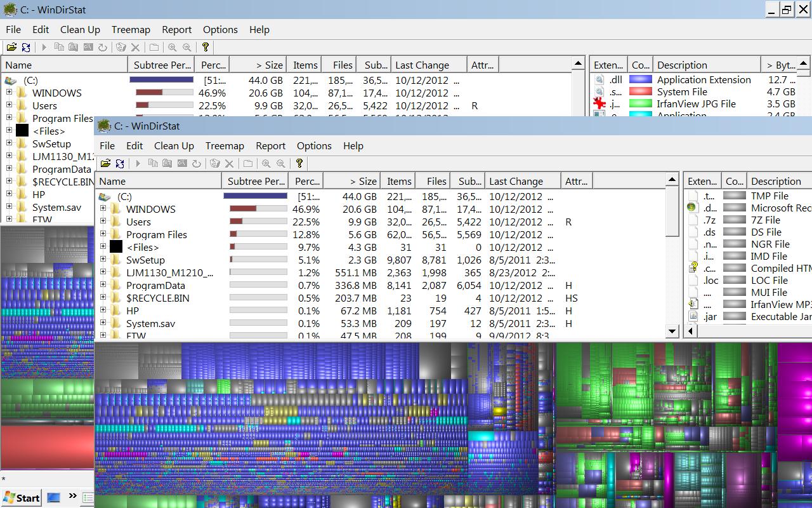Click Name column header in front window
The width and height of the screenshot is (812, 508).
tap(158, 181)
